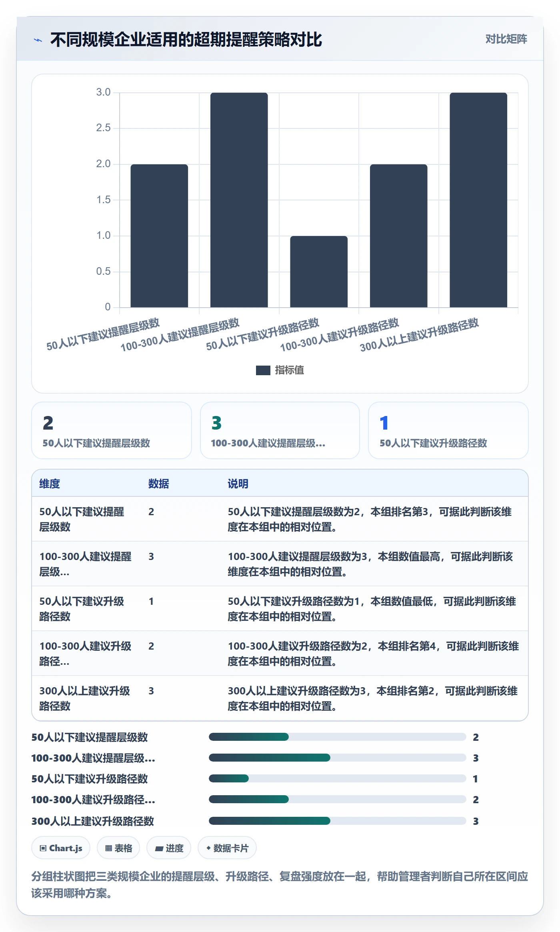Select the 进度 tag chip

pos(169,848)
